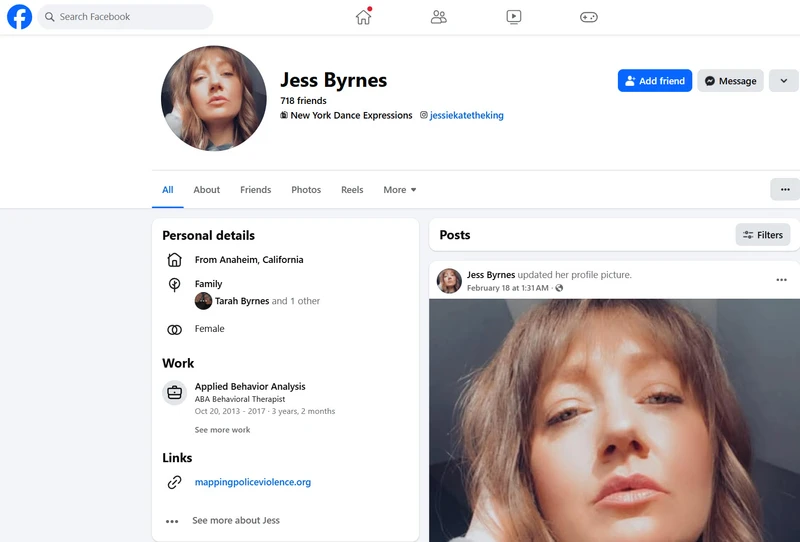
Task: Open the Posts Filters button
Action: (x=763, y=235)
